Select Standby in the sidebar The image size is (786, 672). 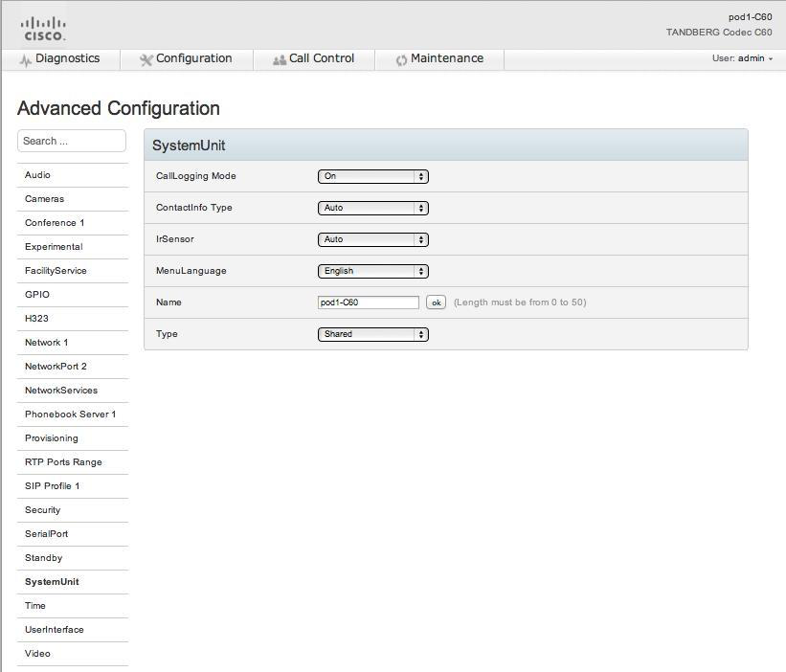(73, 558)
